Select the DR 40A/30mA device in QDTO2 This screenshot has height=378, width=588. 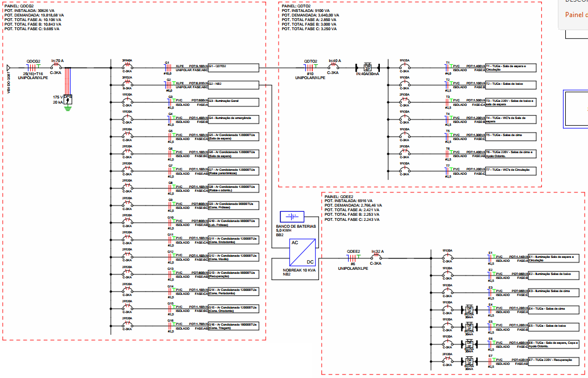pyautogui.click(x=367, y=67)
